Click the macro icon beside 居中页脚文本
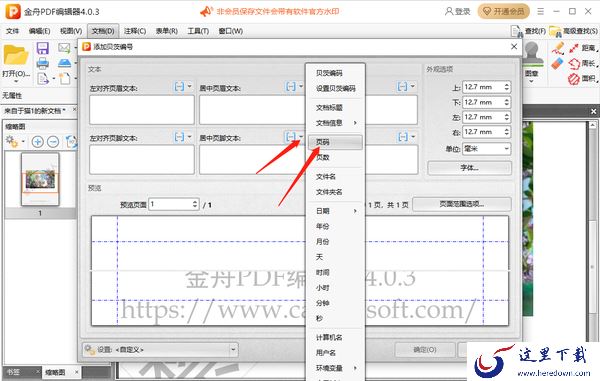Image resolution: width=600 pixels, height=381 pixels. click(x=291, y=137)
